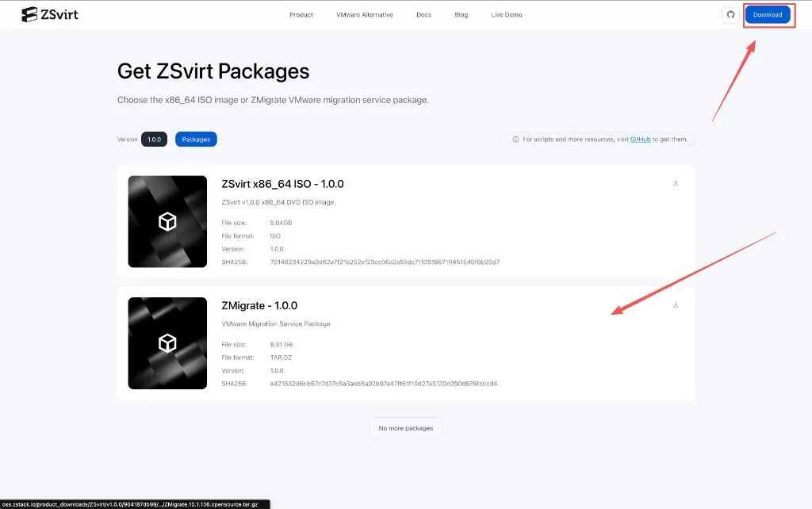
Task: Click the ISO SHA256 hash starting 70146234
Action: coord(385,262)
